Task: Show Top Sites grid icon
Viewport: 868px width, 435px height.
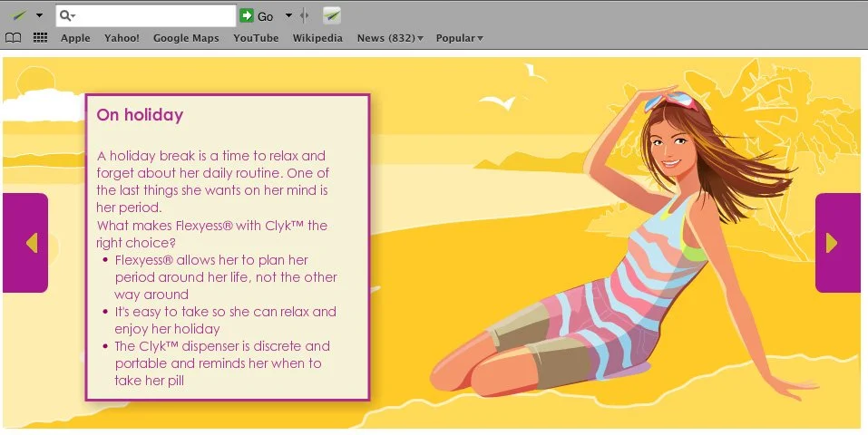Action: click(x=41, y=38)
